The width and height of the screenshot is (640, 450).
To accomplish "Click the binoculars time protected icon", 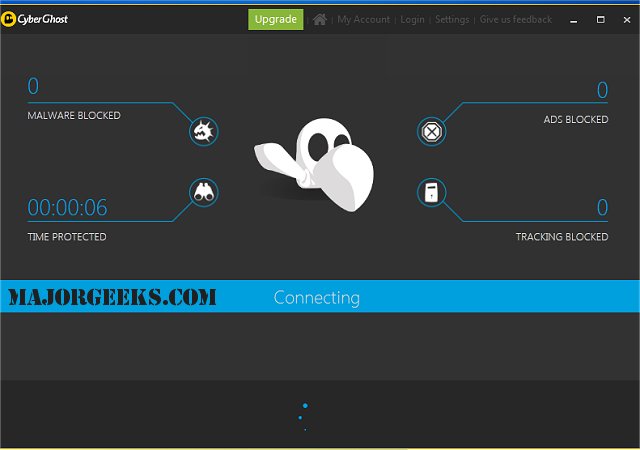I will (204, 192).
